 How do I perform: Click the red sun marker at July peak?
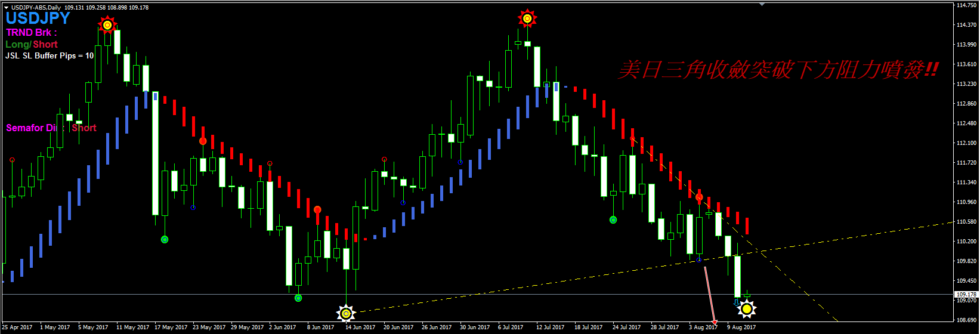(x=527, y=18)
